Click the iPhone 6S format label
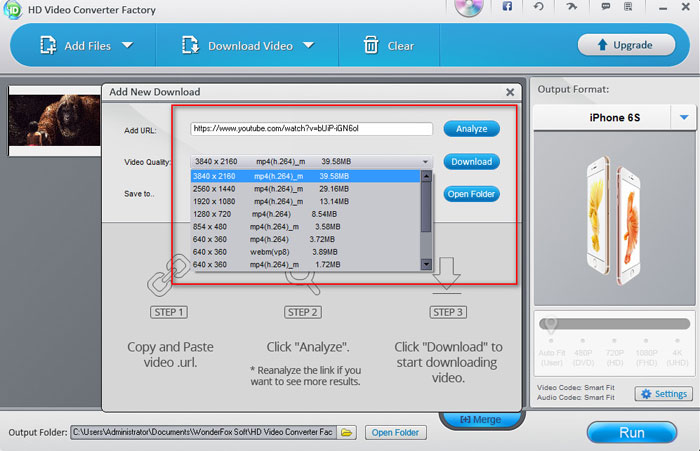 coord(615,117)
